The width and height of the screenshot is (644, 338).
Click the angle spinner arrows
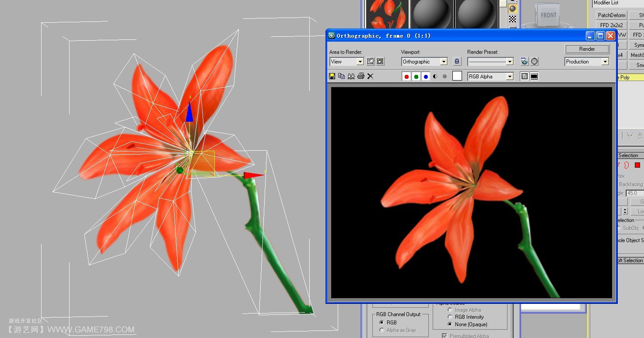[625, 211]
